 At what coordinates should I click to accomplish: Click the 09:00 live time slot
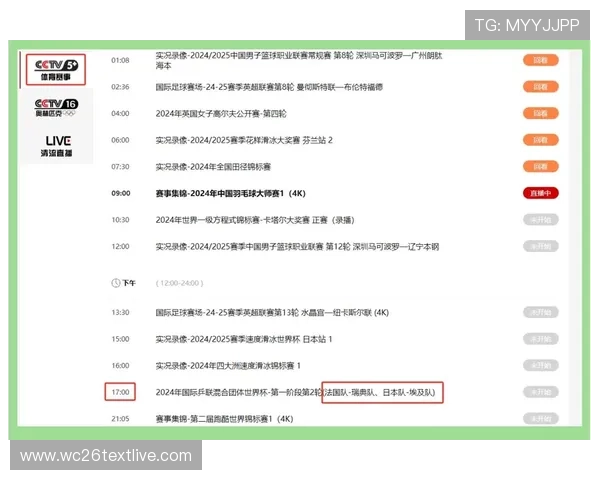(121, 193)
